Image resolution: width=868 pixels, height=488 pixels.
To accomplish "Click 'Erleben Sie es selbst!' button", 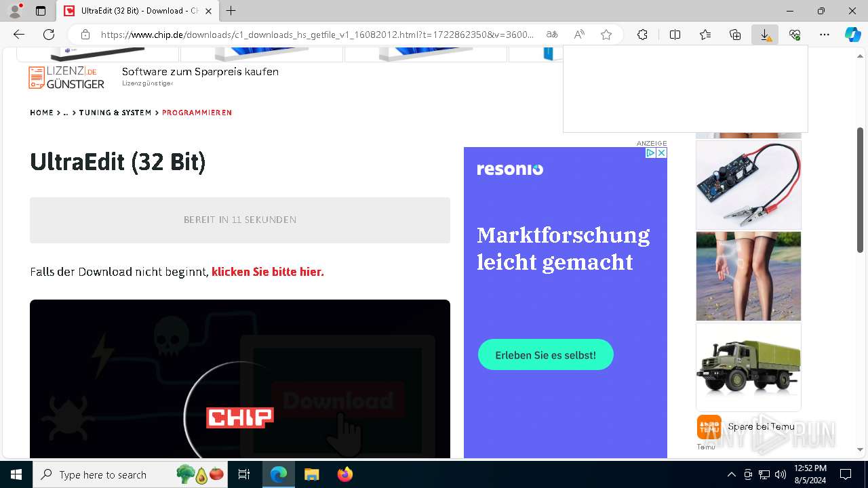I will (x=546, y=355).
